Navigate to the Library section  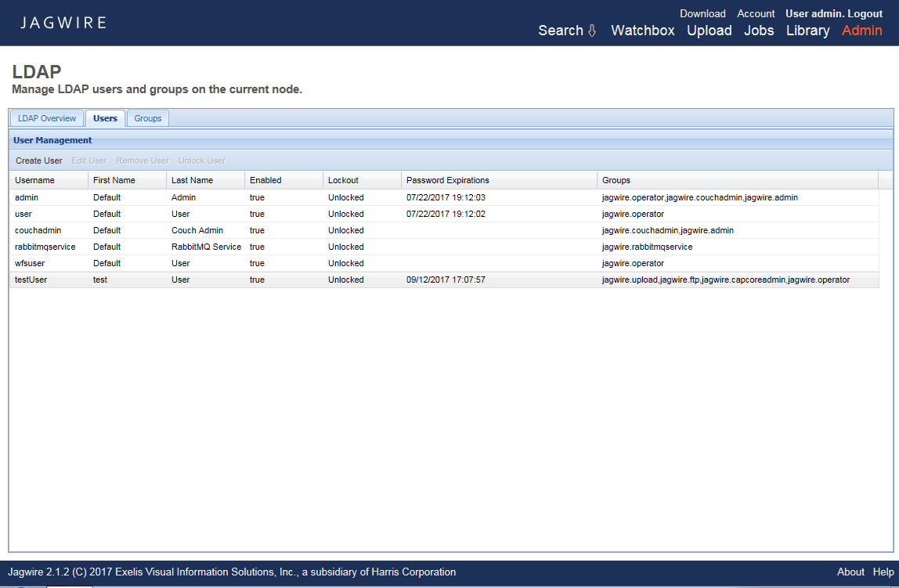tap(807, 31)
